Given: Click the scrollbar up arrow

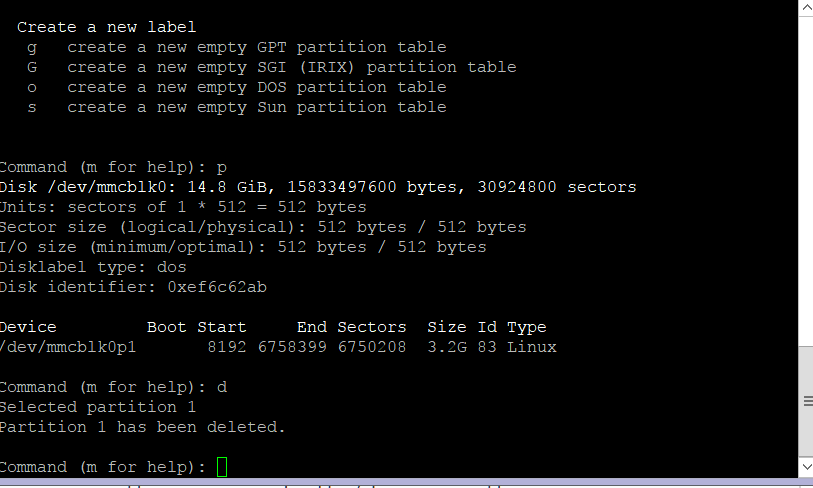Looking at the screenshot, I should [806, 8].
